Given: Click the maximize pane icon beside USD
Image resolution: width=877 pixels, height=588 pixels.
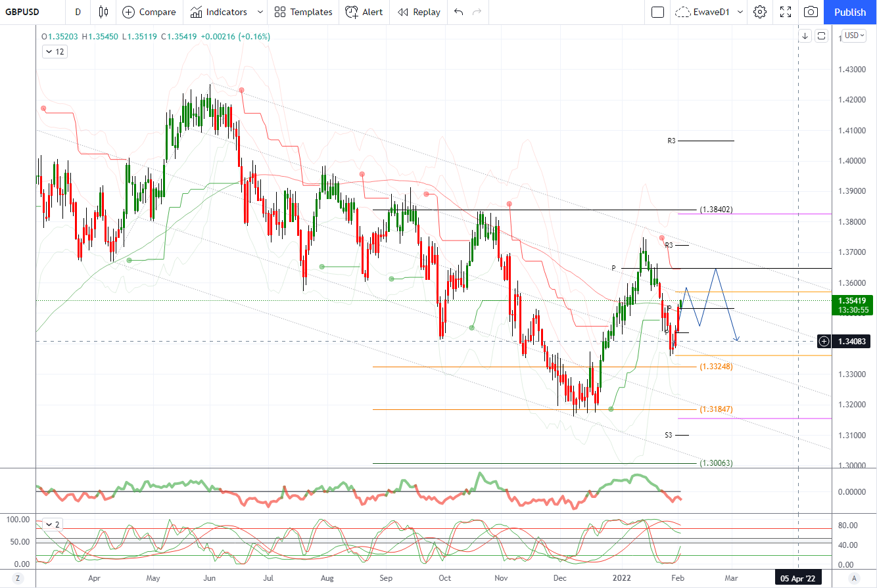Looking at the screenshot, I should click(x=821, y=36).
